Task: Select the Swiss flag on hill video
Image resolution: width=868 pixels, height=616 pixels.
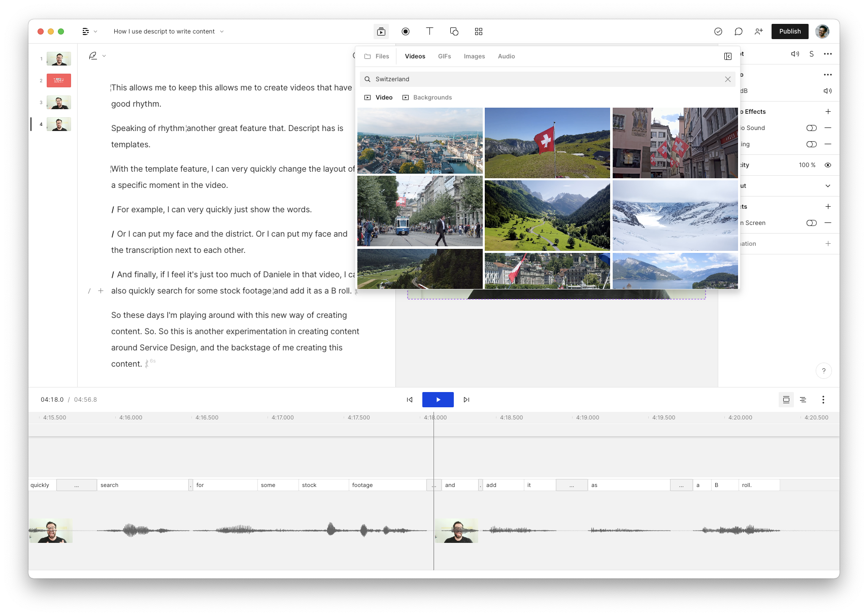Action: pyautogui.click(x=547, y=143)
